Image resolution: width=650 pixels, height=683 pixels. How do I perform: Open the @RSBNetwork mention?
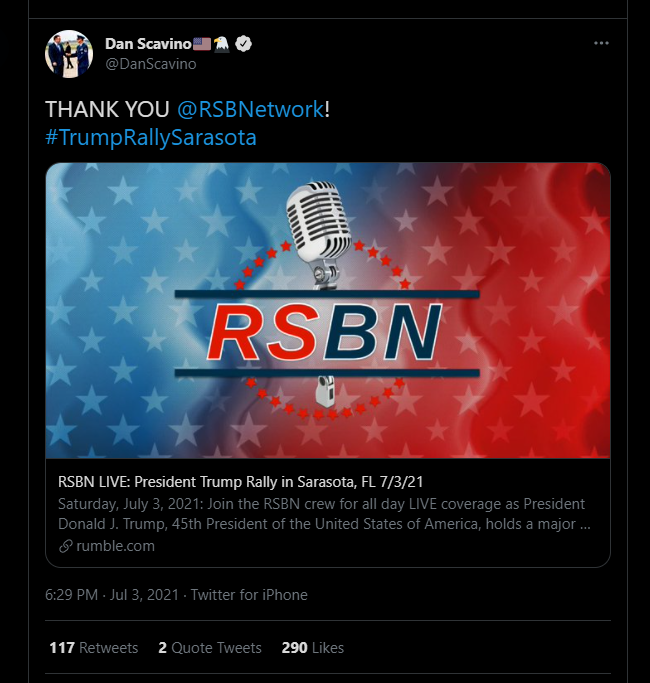[251, 109]
